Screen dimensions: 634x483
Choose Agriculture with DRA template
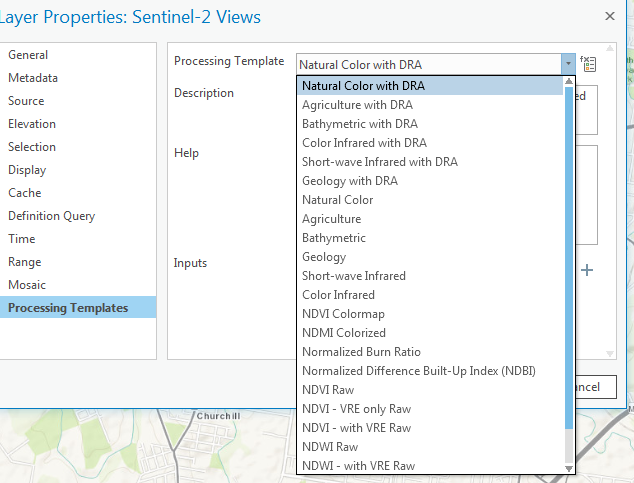click(x=430, y=105)
